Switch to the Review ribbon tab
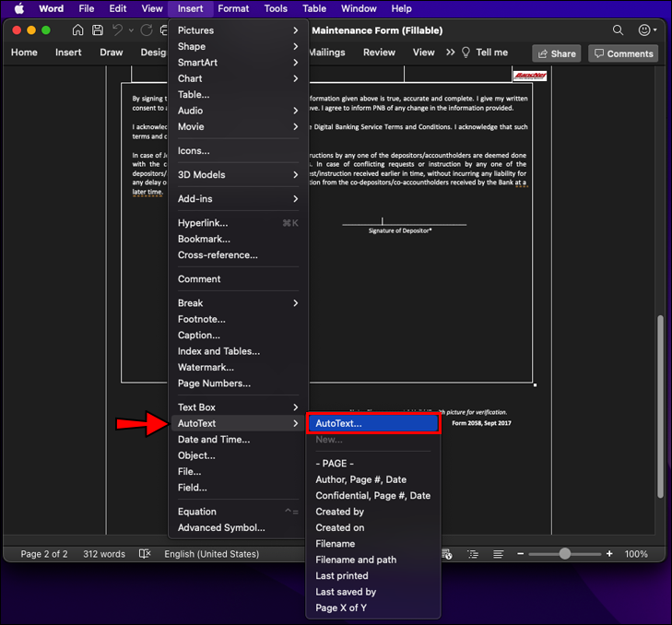The height and width of the screenshot is (625, 672). pos(379,53)
